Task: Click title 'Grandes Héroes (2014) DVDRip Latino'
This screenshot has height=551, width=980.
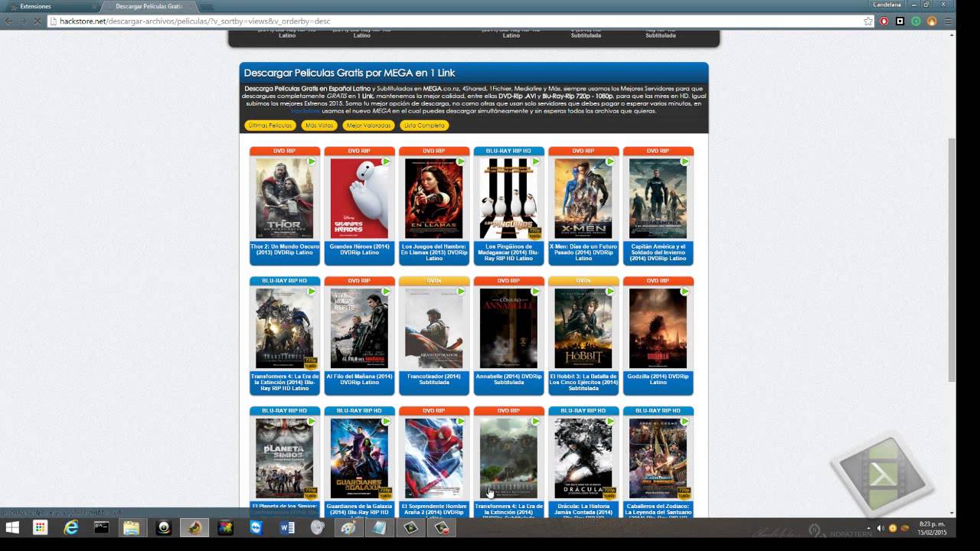Action: (359, 249)
